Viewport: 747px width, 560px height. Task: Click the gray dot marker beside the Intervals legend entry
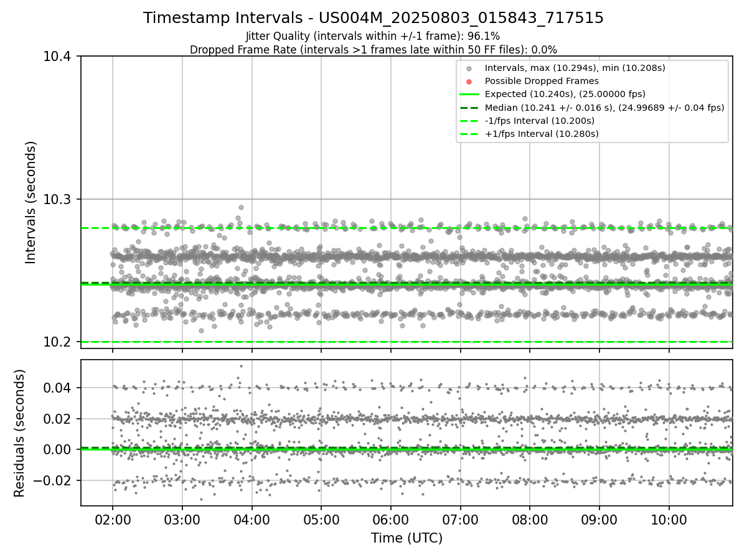coord(469,68)
